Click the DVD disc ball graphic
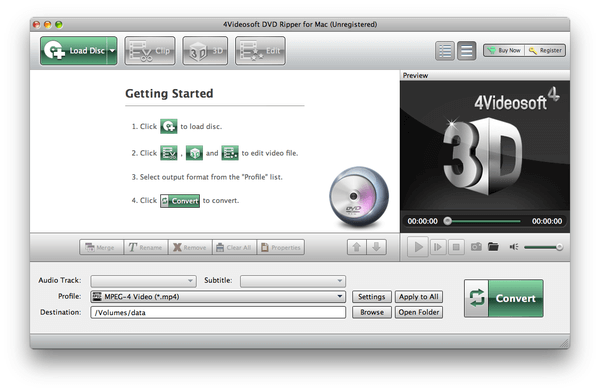 (x=359, y=197)
